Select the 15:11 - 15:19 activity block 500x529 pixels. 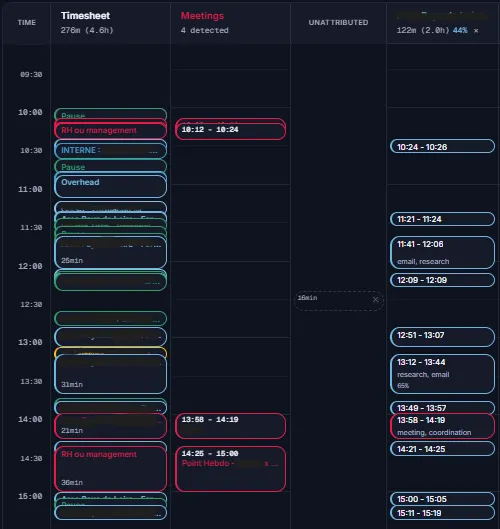pyautogui.click(x=442, y=513)
